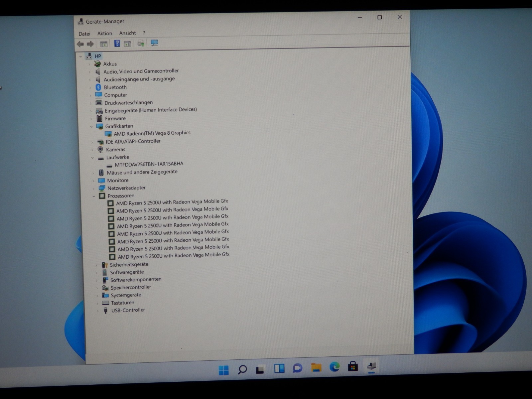Select the first AMD Ryzen 5 2500U entry

(172, 202)
